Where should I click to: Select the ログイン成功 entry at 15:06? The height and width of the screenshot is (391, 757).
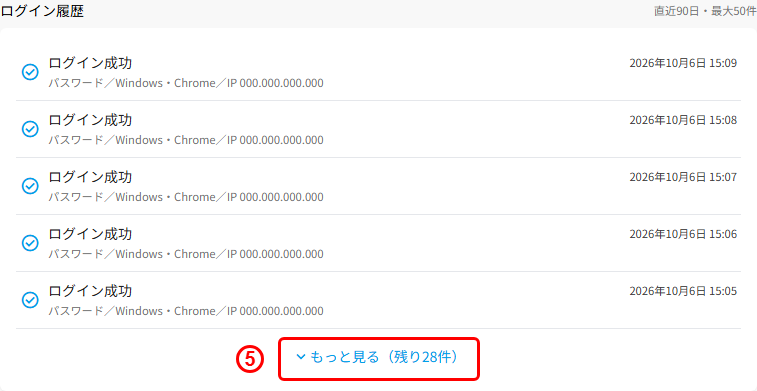[x=378, y=243]
